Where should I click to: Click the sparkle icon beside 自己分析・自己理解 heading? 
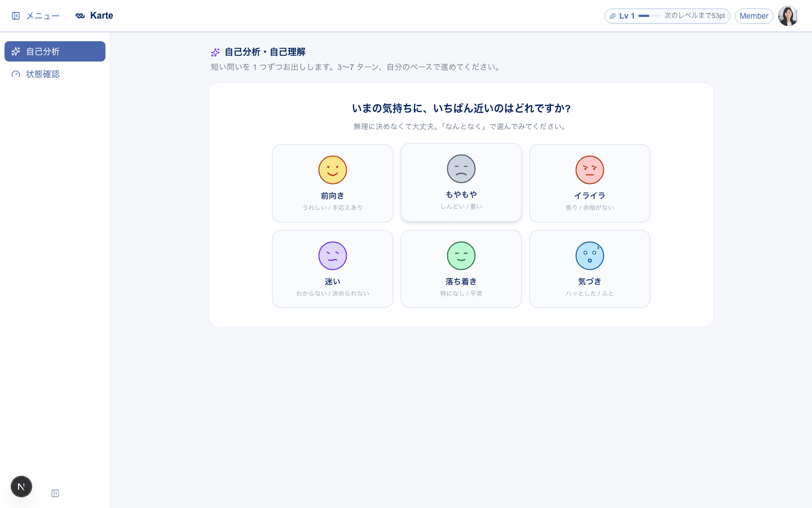click(215, 52)
